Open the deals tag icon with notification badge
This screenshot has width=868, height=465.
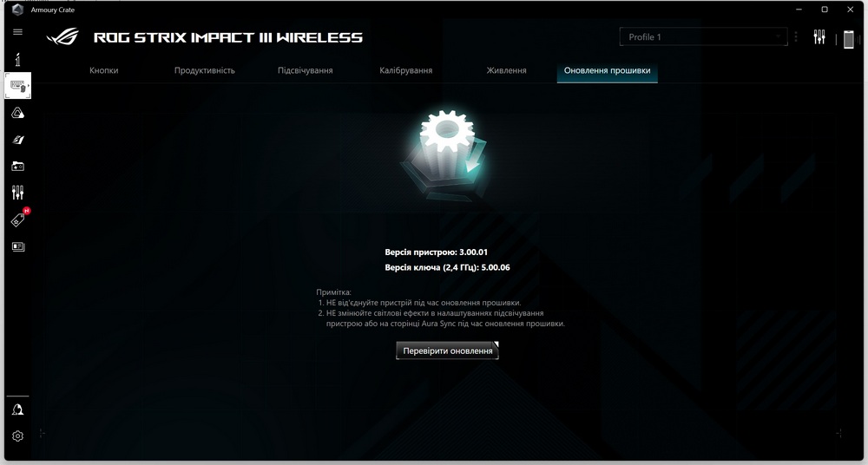(17, 219)
